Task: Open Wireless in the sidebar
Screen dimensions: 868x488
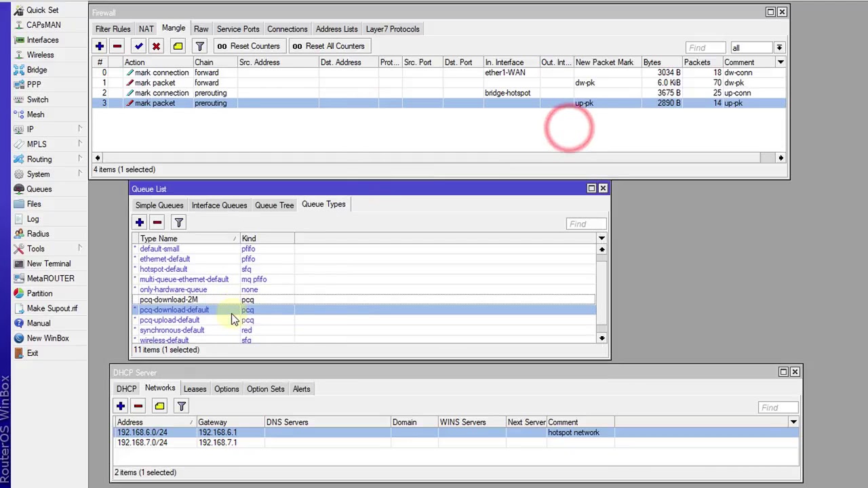Action: tap(40, 55)
